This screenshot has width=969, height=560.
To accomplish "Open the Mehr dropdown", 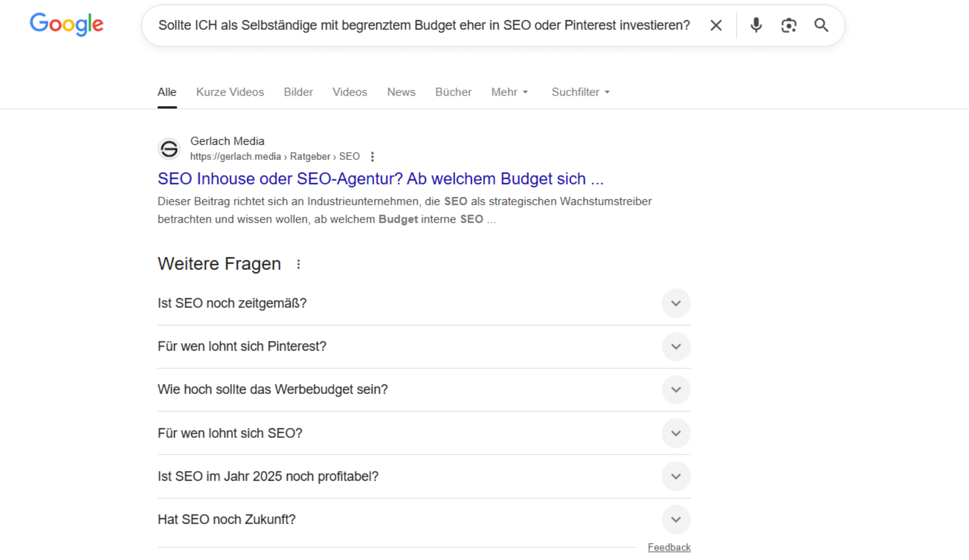I will 509,92.
